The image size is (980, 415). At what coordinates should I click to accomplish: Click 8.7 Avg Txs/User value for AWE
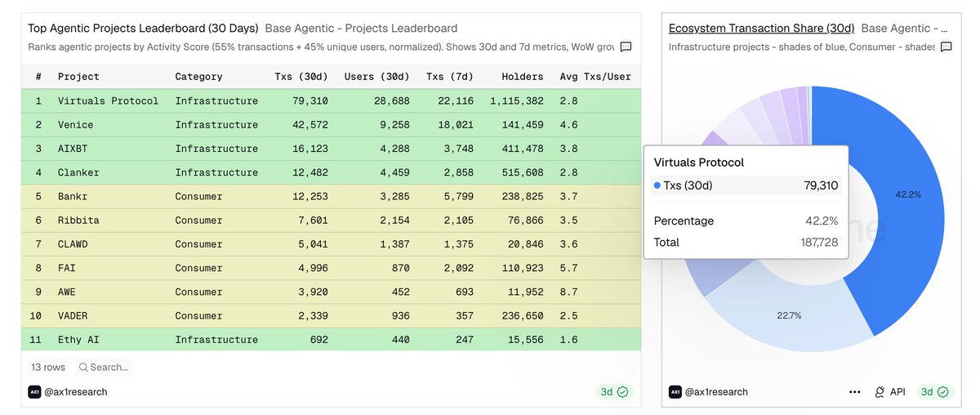click(569, 292)
